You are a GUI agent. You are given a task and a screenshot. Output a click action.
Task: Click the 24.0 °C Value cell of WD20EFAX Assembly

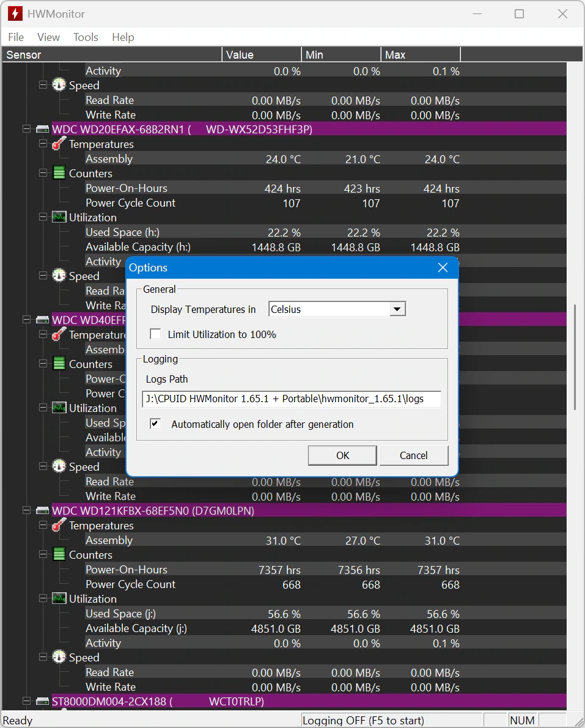pyautogui.click(x=283, y=160)
